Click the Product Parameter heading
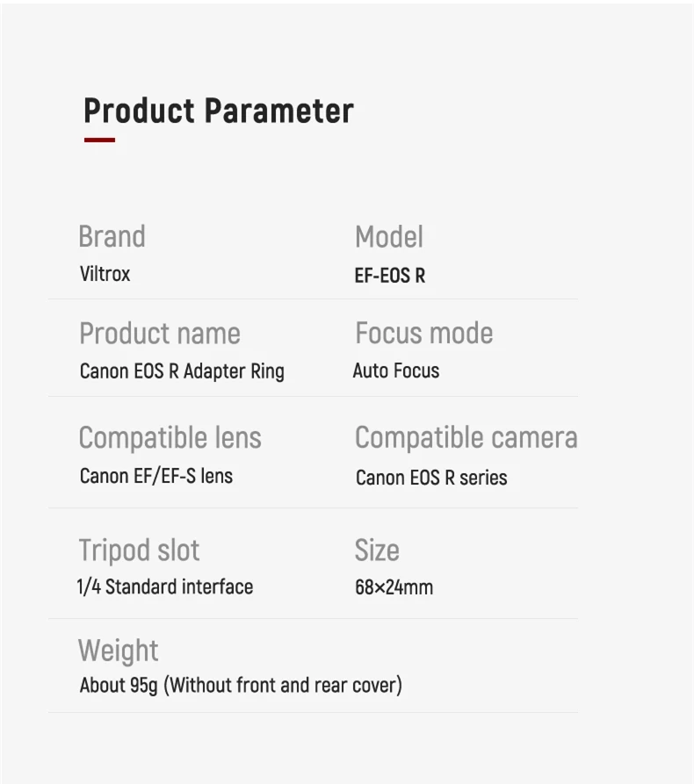694x784 pixels. (x=218, y=111)
